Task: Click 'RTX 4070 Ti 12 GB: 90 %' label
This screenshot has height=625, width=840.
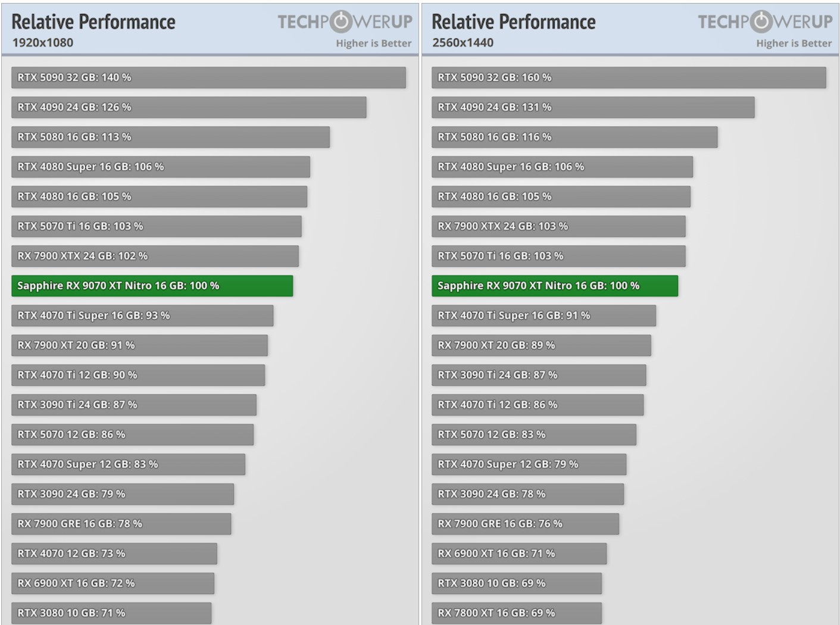Action: tap(77, 375)
